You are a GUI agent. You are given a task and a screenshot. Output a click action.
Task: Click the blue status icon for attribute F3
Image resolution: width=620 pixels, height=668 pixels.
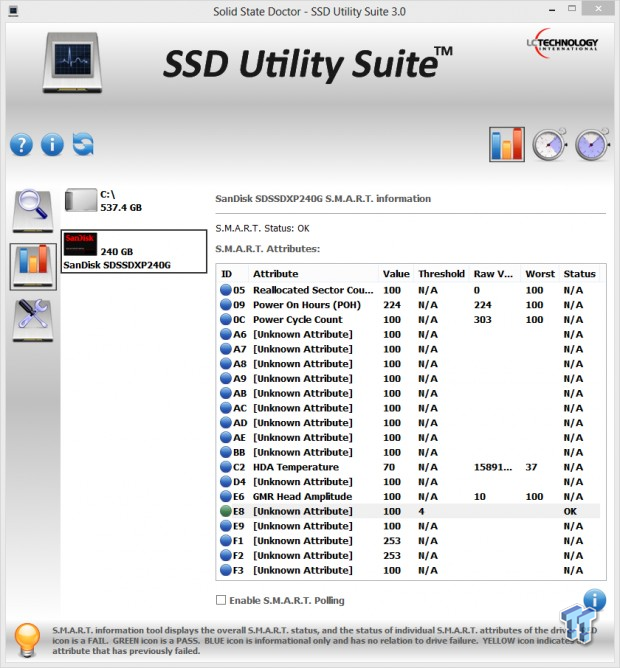[x=225, y=570]
